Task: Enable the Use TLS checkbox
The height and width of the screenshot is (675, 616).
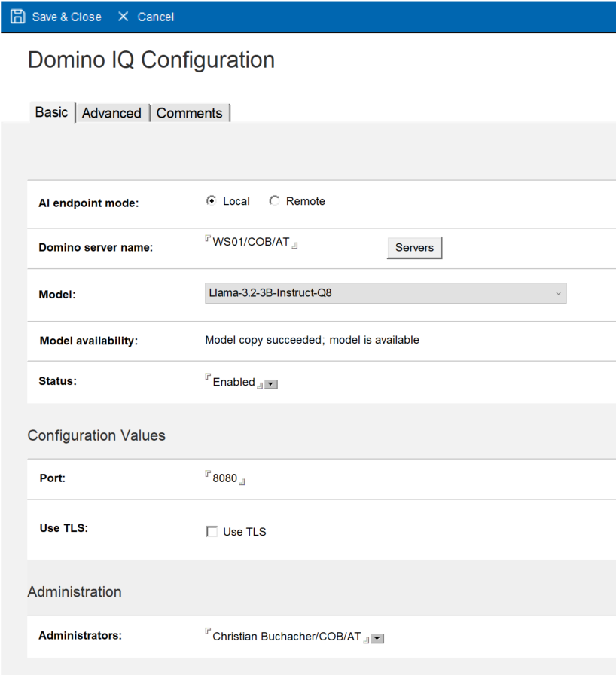Action: 212,532
